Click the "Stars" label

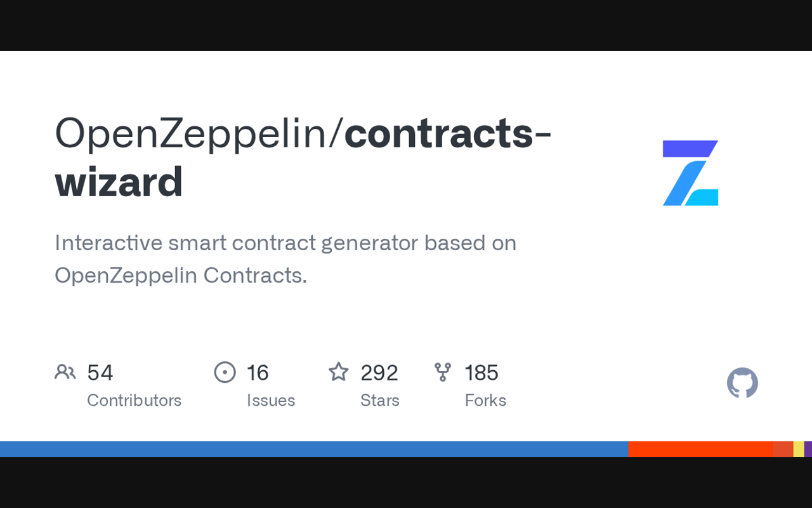click(380, 400)
